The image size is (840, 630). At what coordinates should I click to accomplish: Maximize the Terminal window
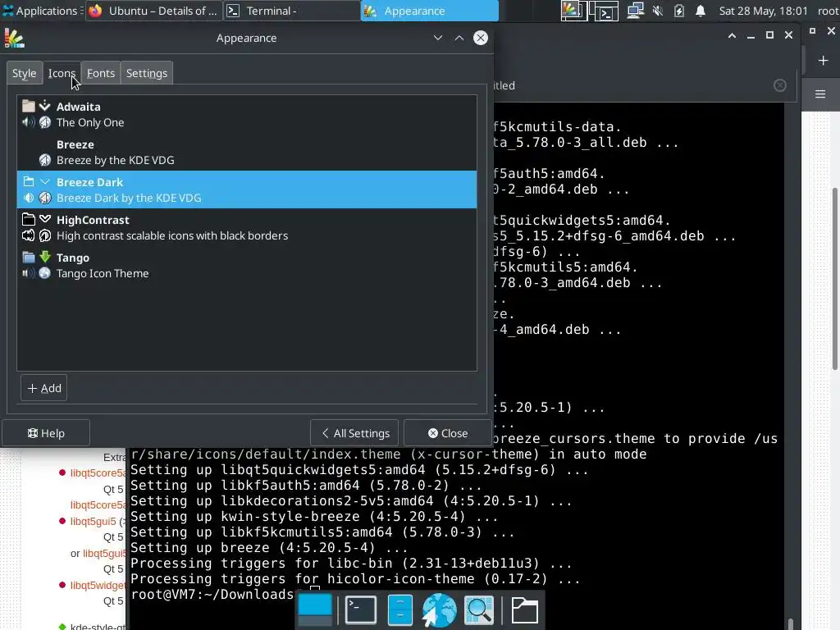(769, 35)
